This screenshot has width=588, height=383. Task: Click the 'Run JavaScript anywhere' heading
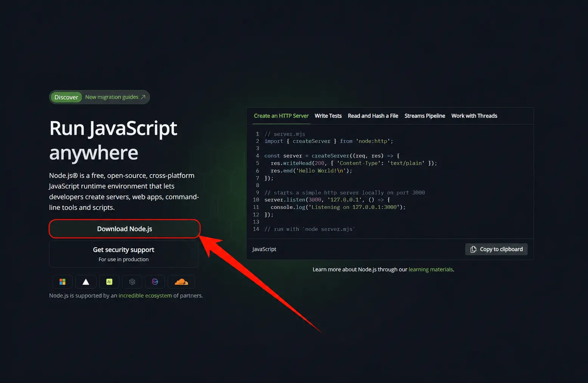pos(113,140)
